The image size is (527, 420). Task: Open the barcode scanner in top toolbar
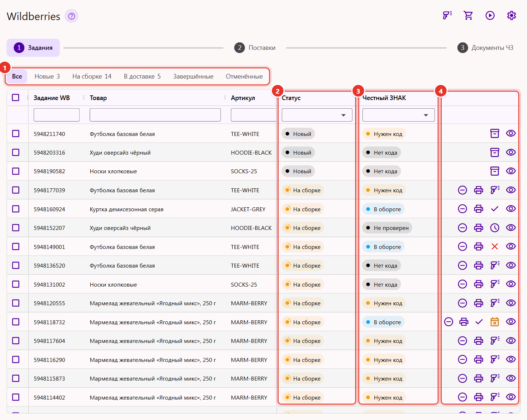click(x=447, y=15)
